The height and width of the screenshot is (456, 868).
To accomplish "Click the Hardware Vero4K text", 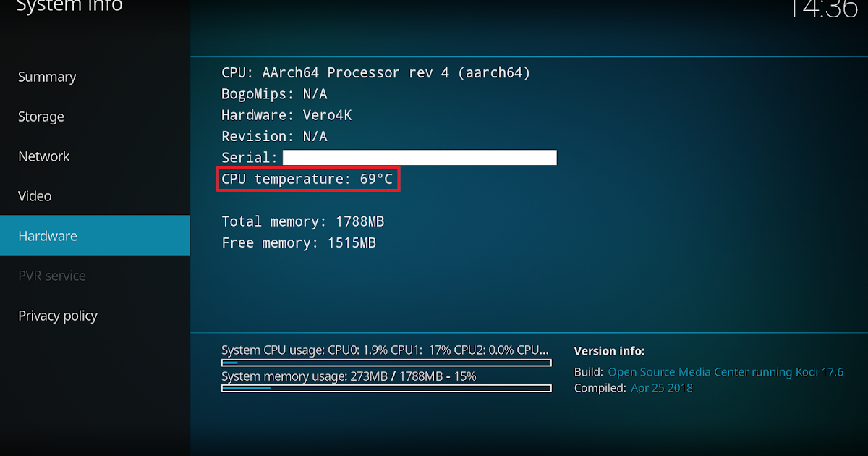I will 288,115.
